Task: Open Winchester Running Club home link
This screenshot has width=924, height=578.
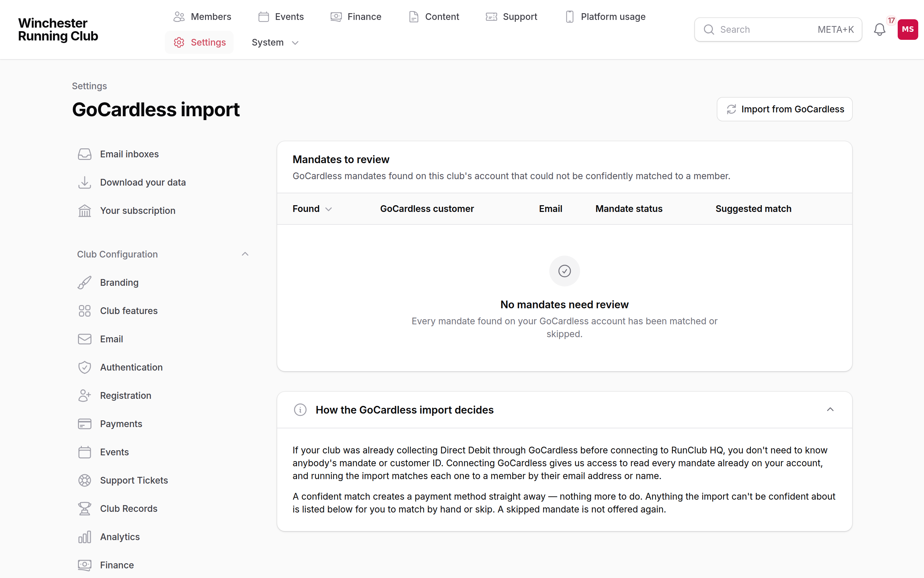Action: [58, 30]
